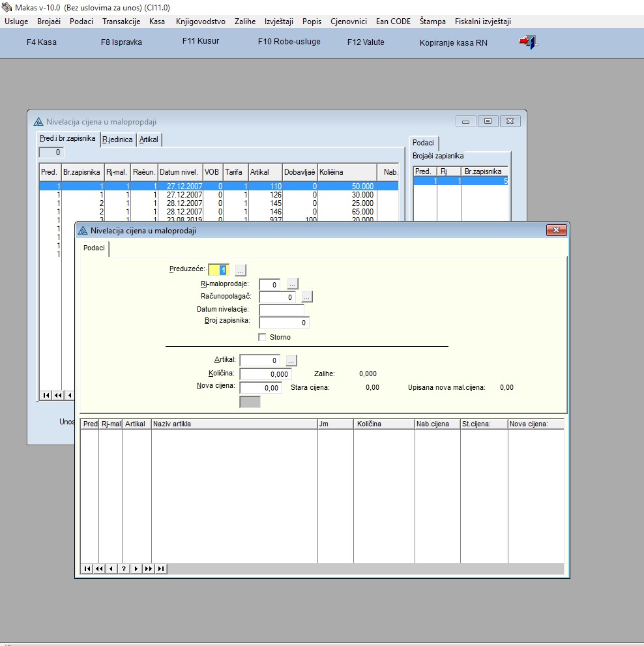Click the next record arrow in bottom navigator
Image resolution: width=644 pixels, height=646 pixels.
tap(136, 568)
